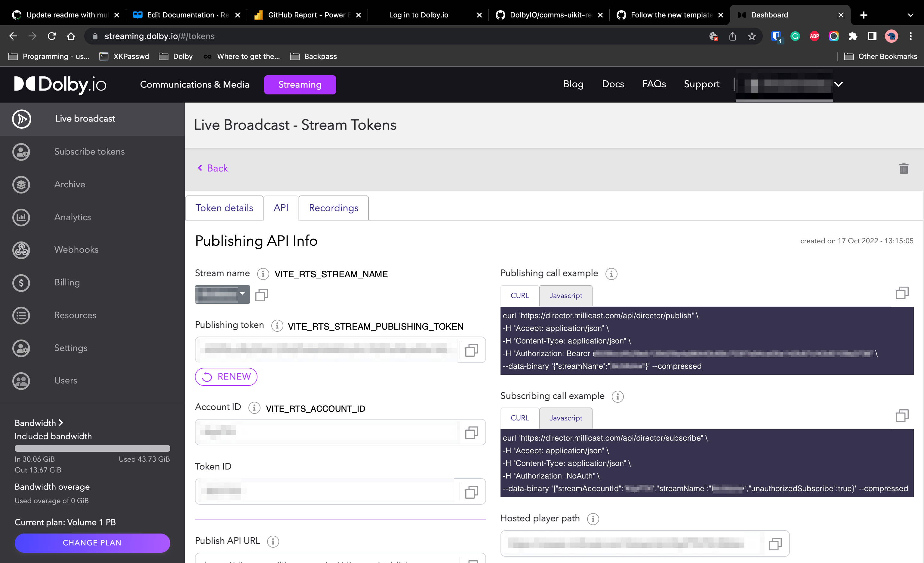The image size is (924, 563).
Task: Open the stream name dropdown
Action: [243, 294]
